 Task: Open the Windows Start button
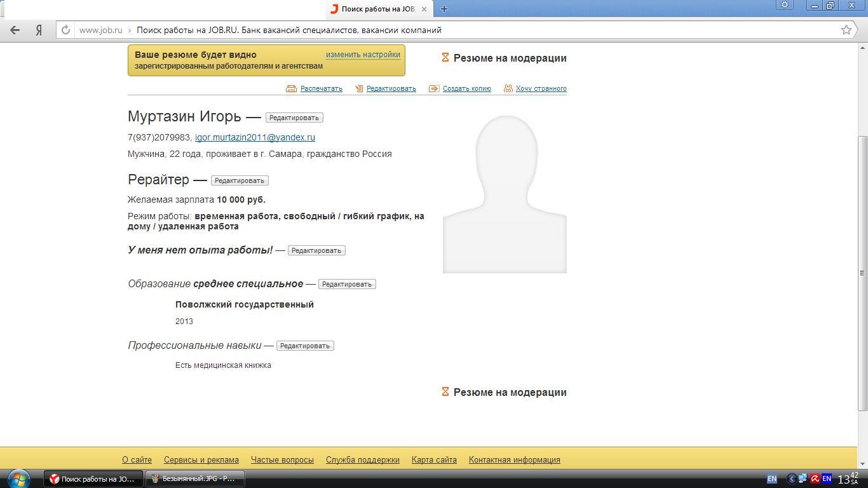click(x=18, y=478)
